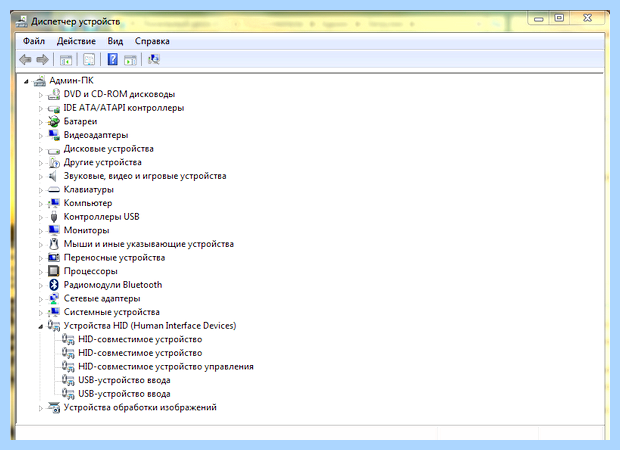
Task: Expand Устройства обработки изображений arrow
Action: pos(40,408)
